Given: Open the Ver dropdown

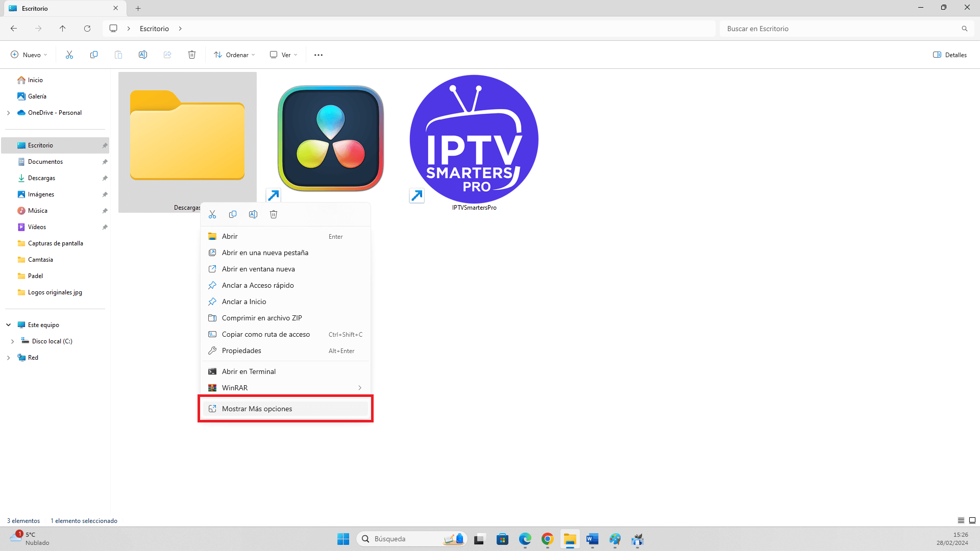Looking at the screenshot, I should [x=283, y=55].
